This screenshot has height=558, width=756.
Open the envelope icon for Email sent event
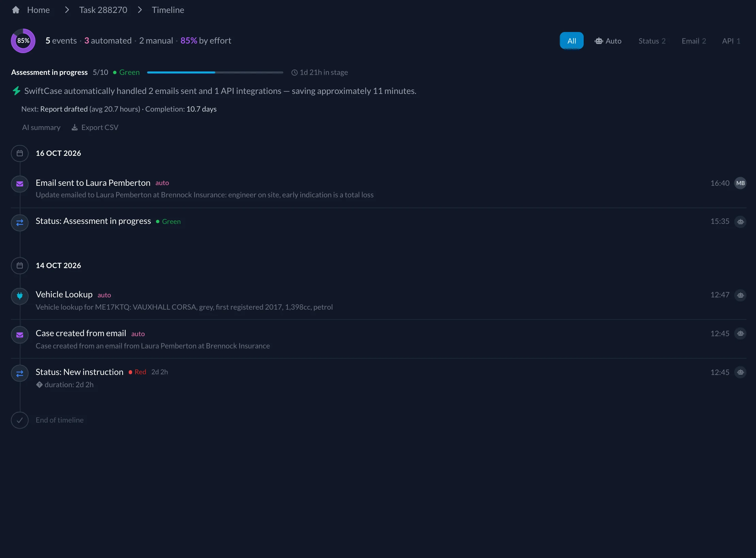(x=20, y=184)
